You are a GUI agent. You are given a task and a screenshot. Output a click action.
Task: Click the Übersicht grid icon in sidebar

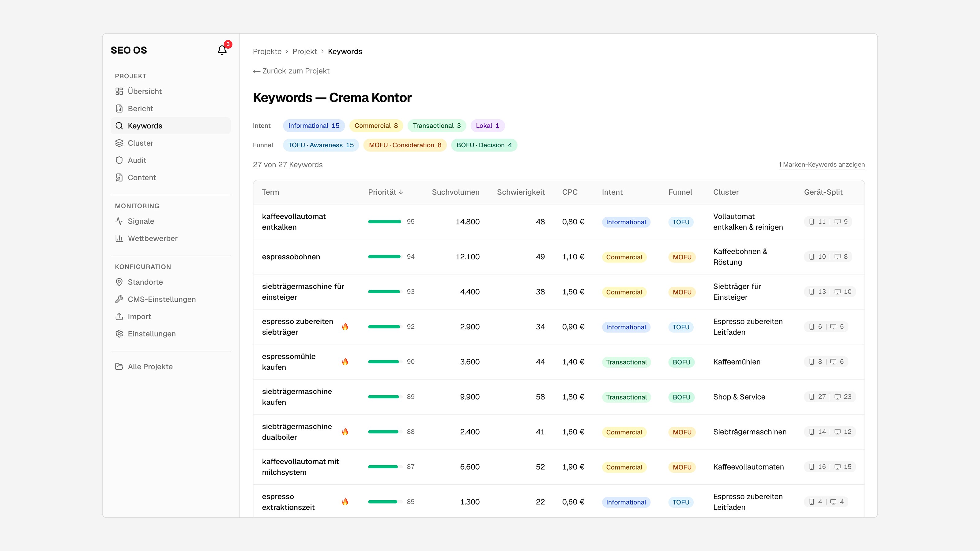(119, 91)
